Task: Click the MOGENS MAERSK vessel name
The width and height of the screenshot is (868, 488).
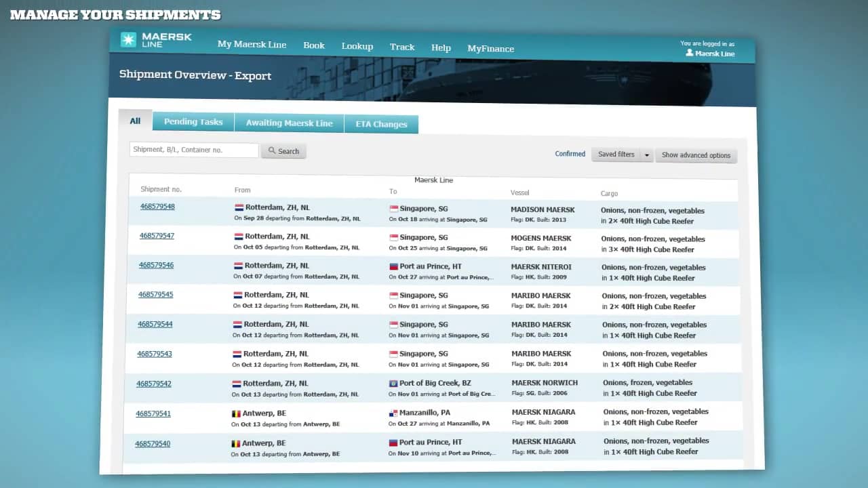Action: [x=541, y=239]
